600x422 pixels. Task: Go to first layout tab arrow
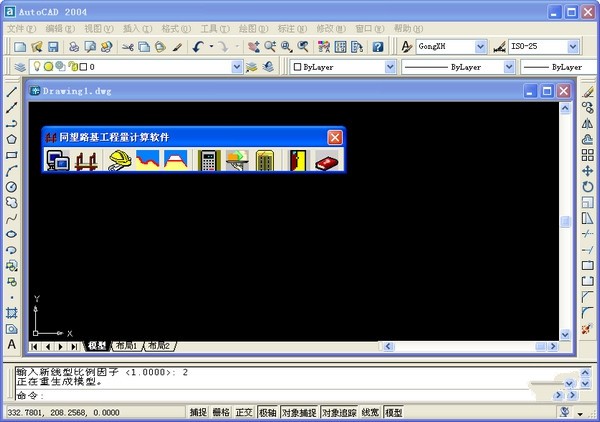(34, 347)
